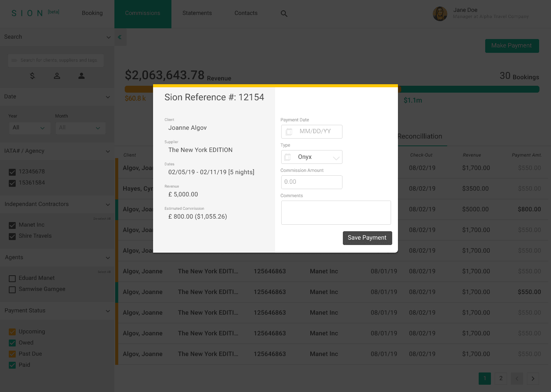Collapse the Search section chevron
The height and width of the screenshot is (392, 551).
[x=108, y=37]
